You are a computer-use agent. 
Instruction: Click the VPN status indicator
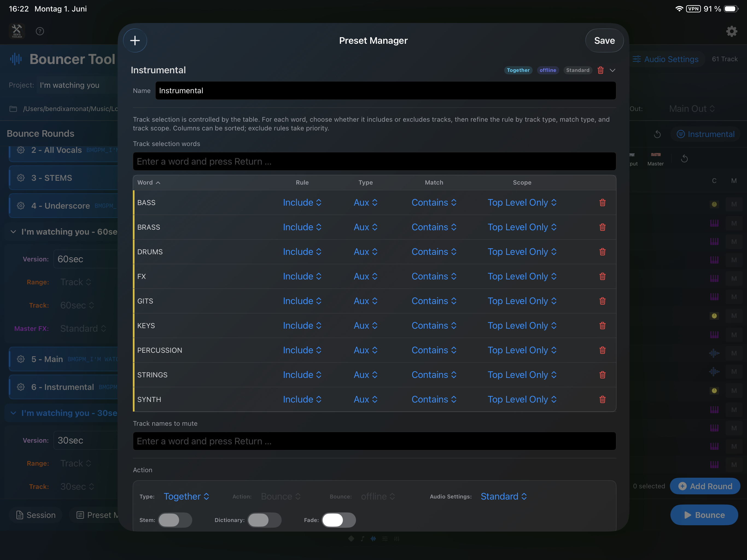[x=693, y=9]
